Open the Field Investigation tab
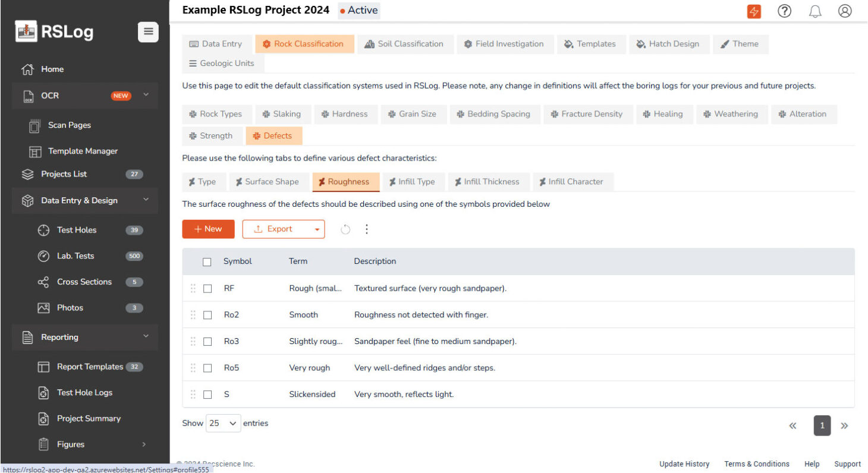 coord(504,44)
